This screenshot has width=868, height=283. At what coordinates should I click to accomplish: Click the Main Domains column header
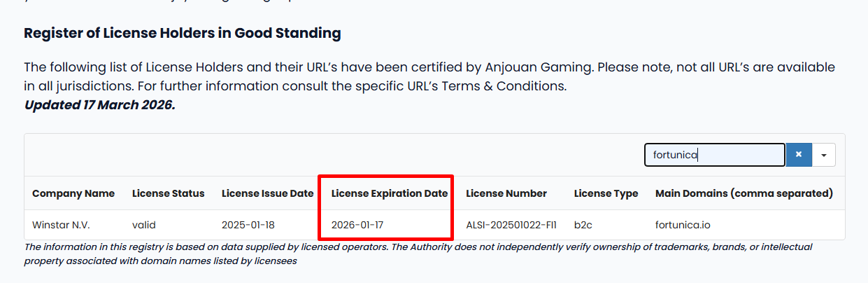[744, 193]
